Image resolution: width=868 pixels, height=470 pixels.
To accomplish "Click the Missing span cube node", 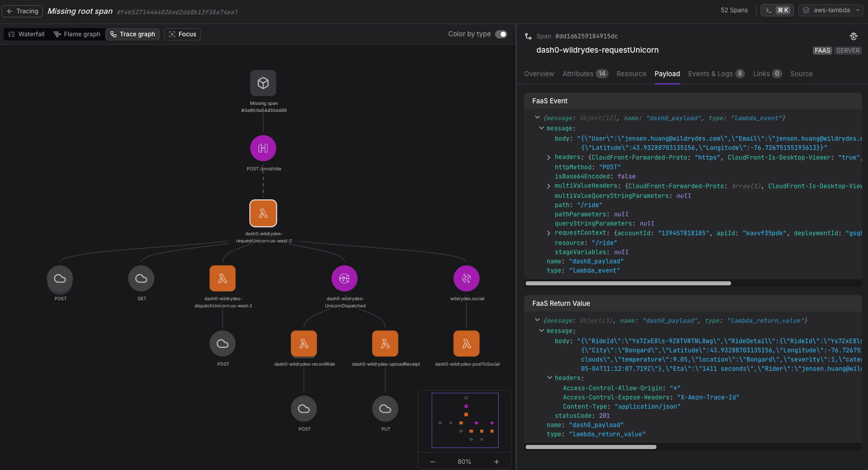I will tap(263, 83).
